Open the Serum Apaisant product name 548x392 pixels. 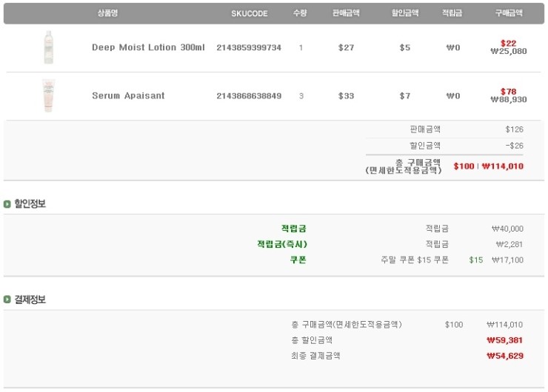[128, 95]
